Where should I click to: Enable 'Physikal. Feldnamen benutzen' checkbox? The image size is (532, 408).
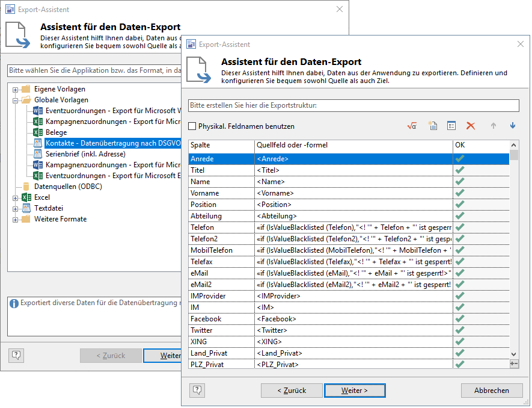point(192,126)
